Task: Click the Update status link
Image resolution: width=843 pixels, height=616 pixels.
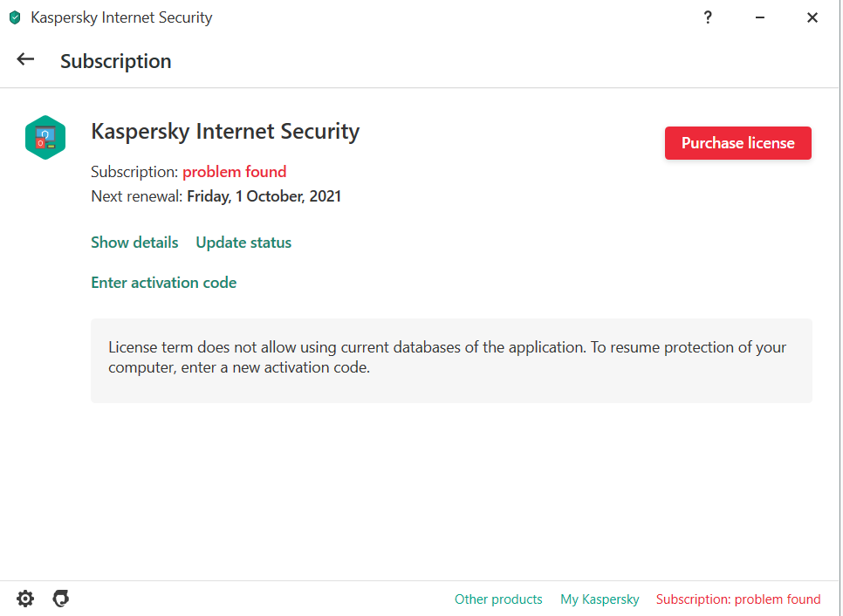Action: (x=243, y=243)
